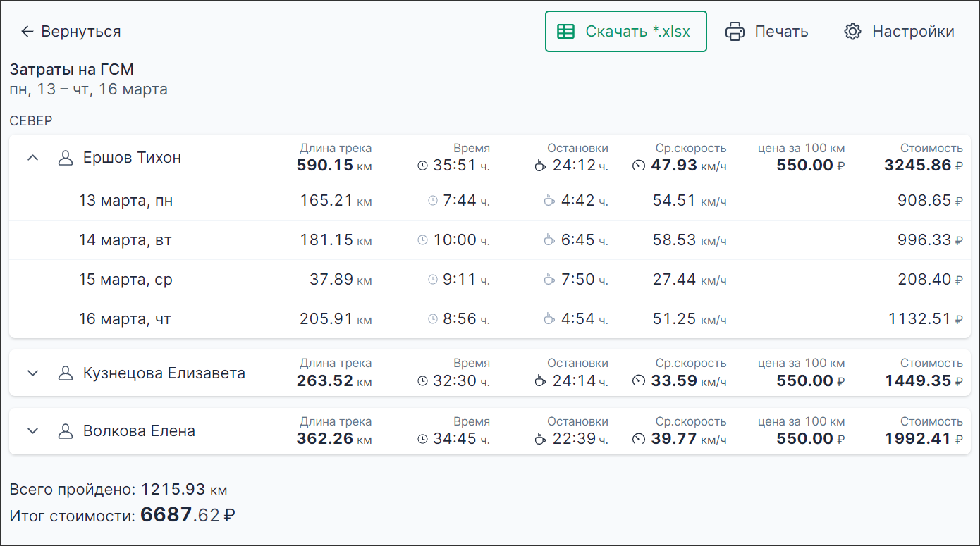Click the user icon beside Кузнецова Елизавета
The image size is (980, 546).
66,373
